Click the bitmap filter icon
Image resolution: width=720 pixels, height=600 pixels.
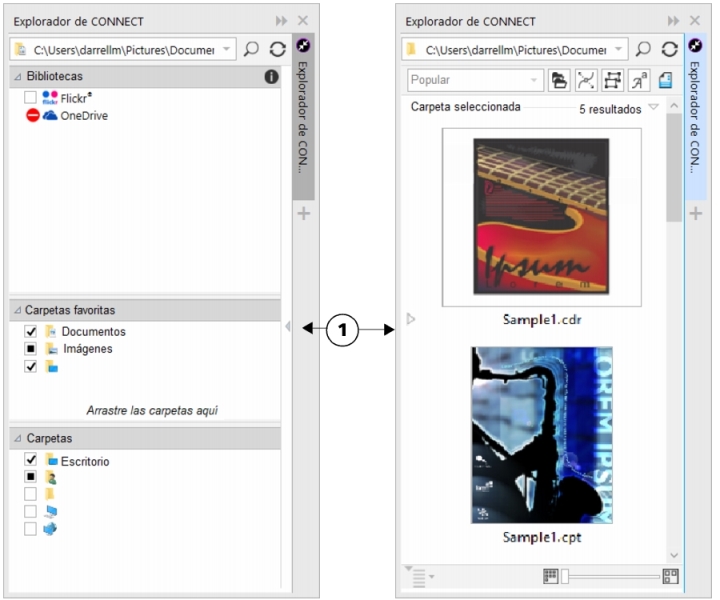pyautogui.click(x=613, y=80)
